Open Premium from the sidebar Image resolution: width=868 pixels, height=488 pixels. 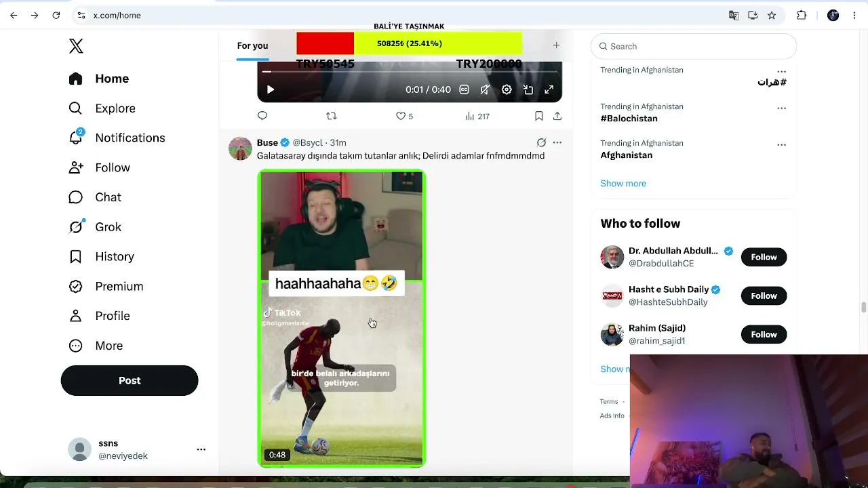106,286
